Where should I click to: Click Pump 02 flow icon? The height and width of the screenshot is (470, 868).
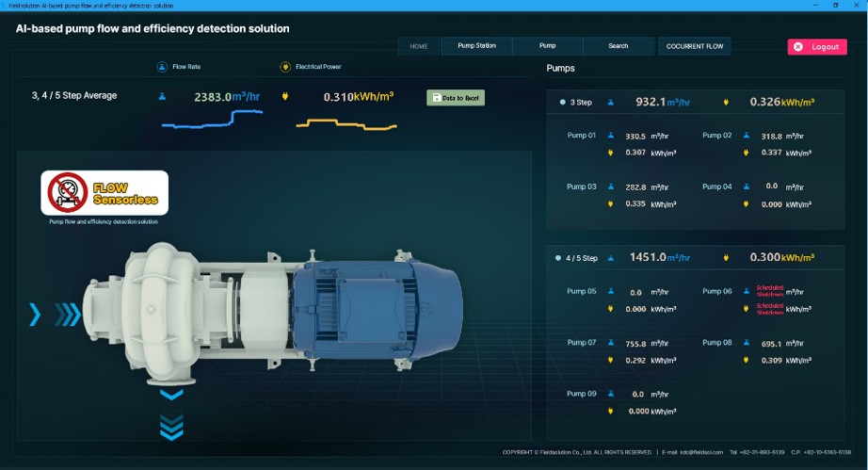747,135
